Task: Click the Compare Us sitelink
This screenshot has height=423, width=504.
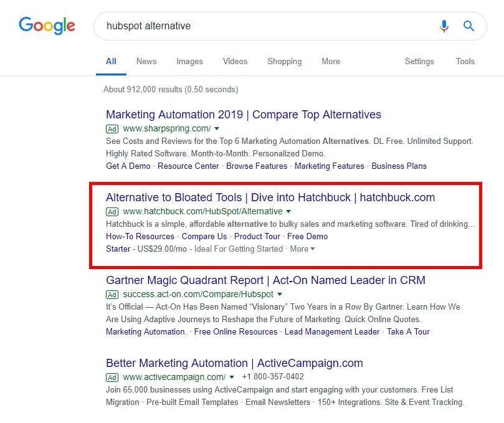Action: 204,237
